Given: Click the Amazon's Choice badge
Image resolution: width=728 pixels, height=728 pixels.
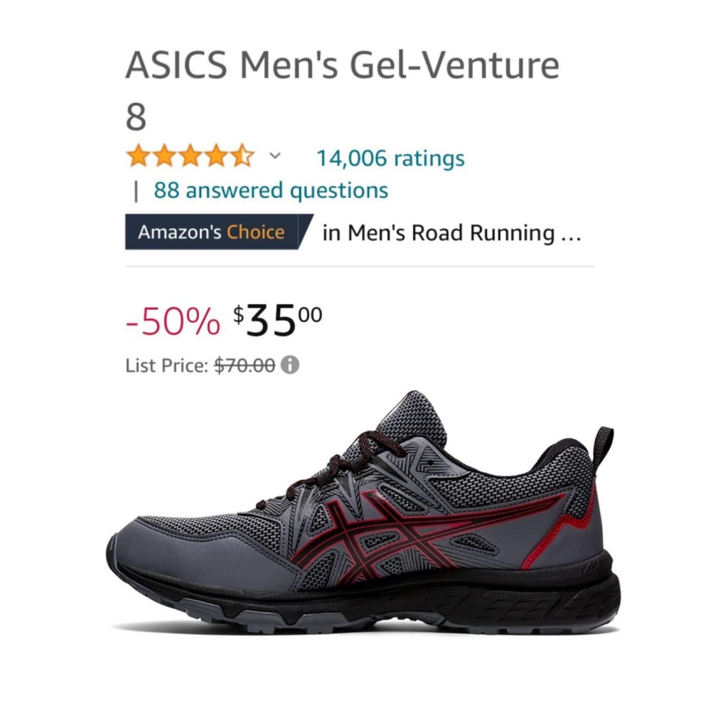Looking at the screenshot, I should [217, 232].
